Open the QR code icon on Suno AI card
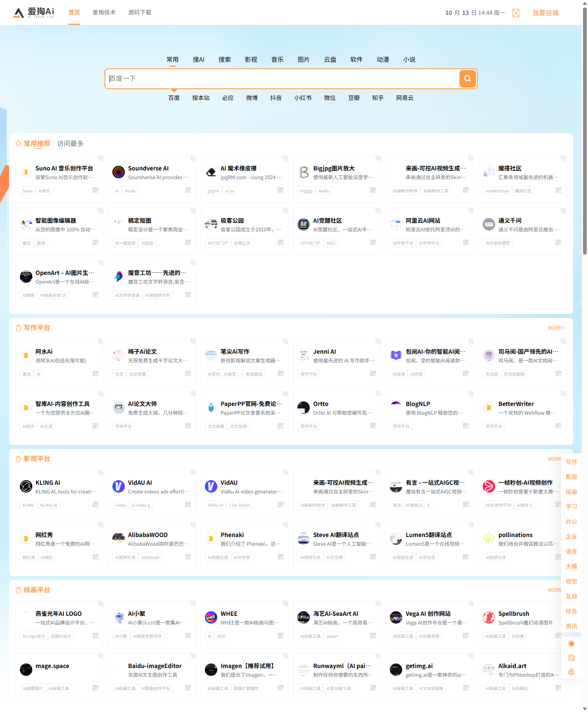Viewport: 588px width, 712px height. [x=95, y=190]
